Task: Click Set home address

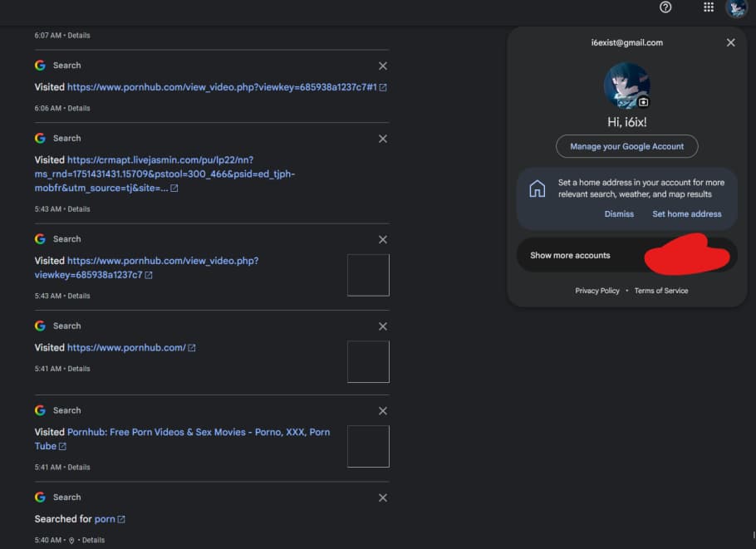Action: [686, 214]
